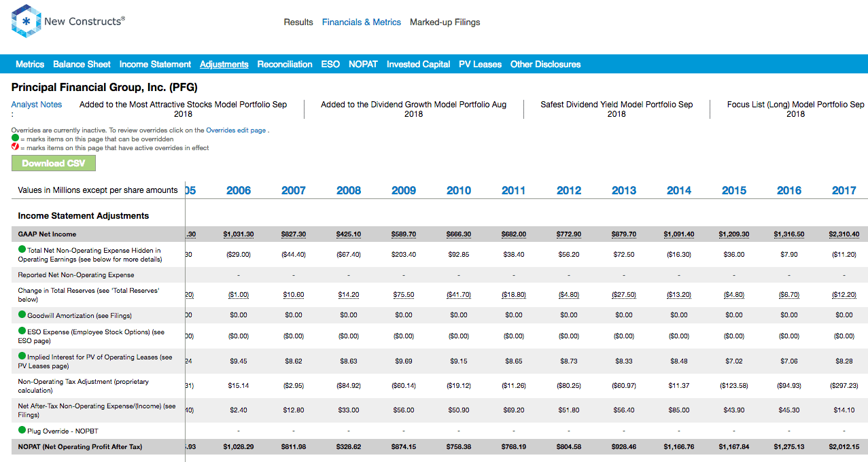This screenshot has height=462, width=868.
Task: Click GAAP Net Income value $425.10
Action: tap(349, 234)
